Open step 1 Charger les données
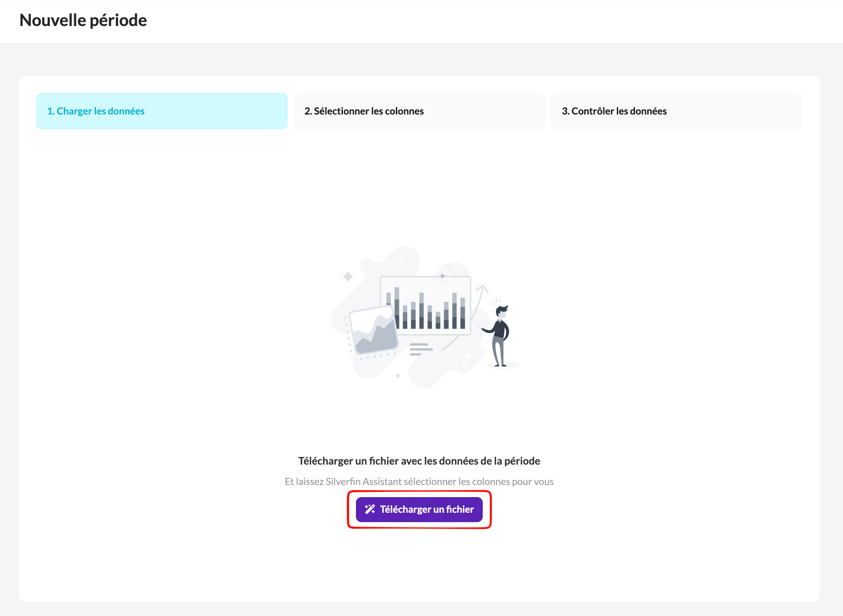843x616 pixels. tap(161, 111)
